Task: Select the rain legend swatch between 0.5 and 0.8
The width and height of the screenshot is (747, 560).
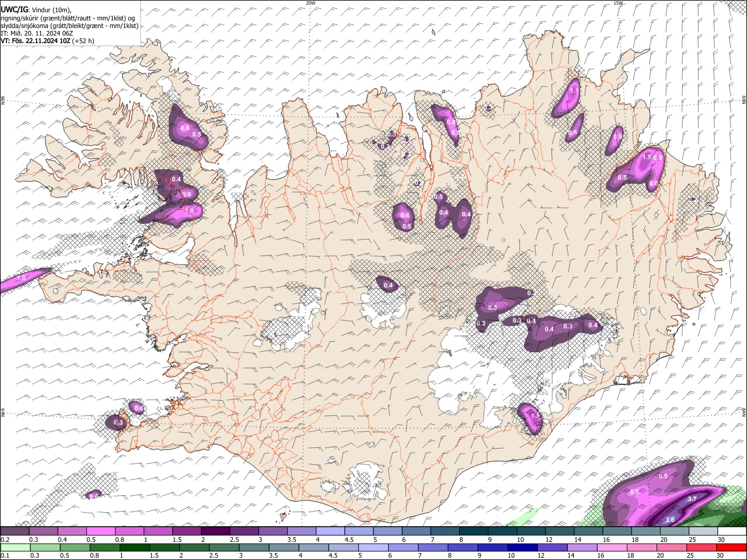Action: point(74,547)
